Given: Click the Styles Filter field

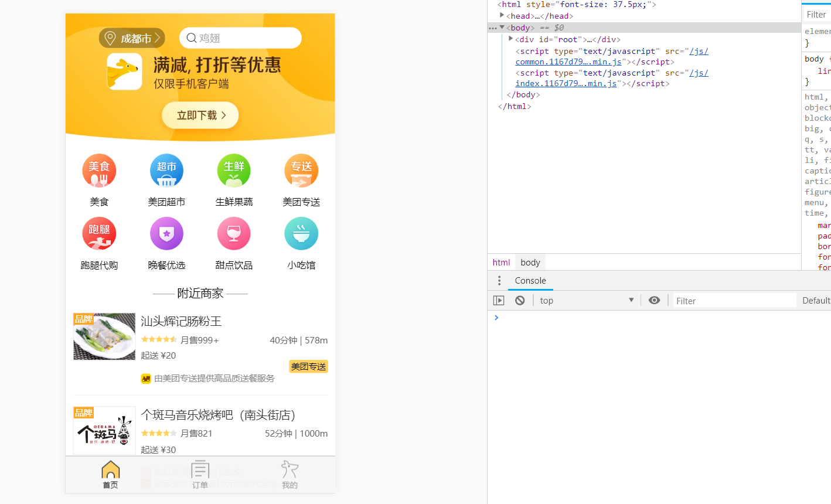Looking at the screenshot, I should [x=818, y=14].
